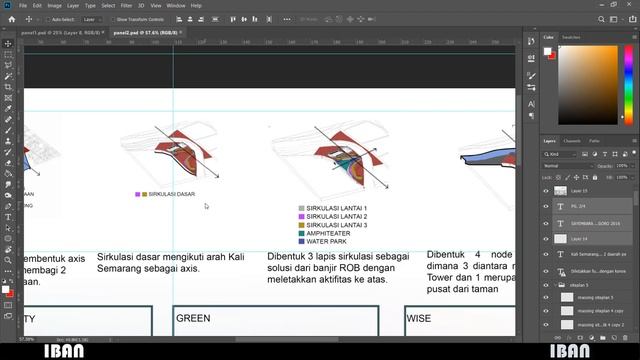Select the History Brush tool
Image resolution: width=640 pixels, height=360 pixels.
click(8, 152)
